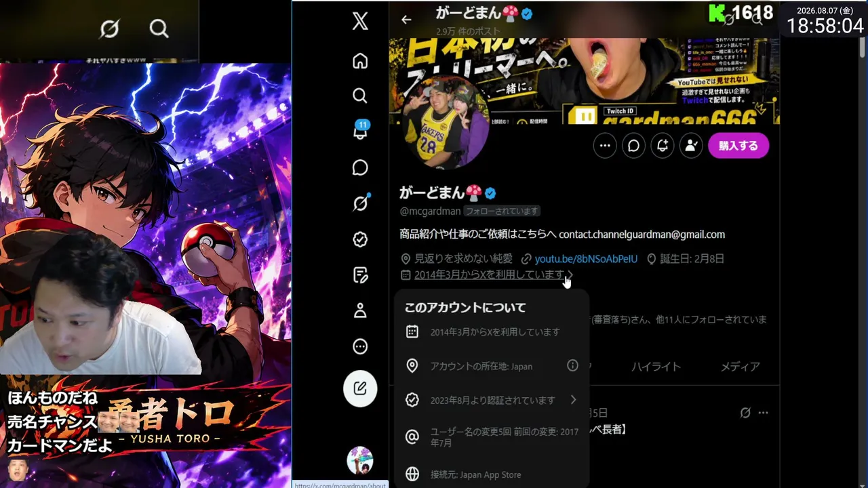The image size is (868, 488).
Task: Click the calendar icon in the account popup
Action: click(412, 332)
